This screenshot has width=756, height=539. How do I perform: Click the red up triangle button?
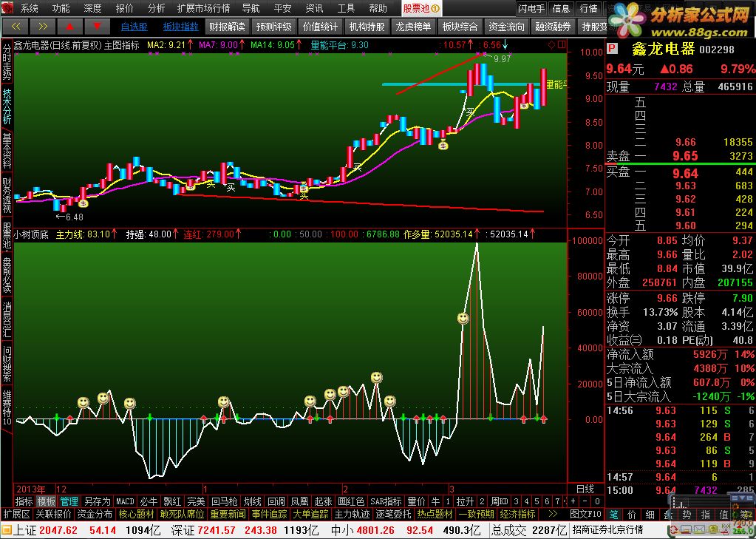coord(70,27)
